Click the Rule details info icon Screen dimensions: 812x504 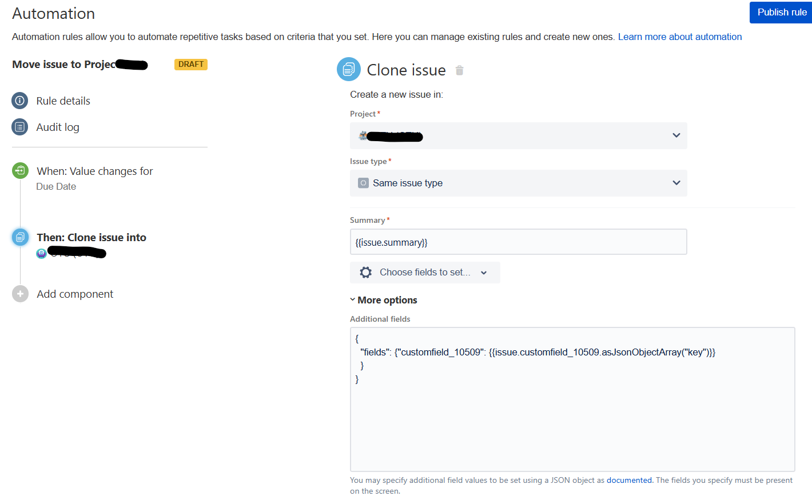coord(20,101)
